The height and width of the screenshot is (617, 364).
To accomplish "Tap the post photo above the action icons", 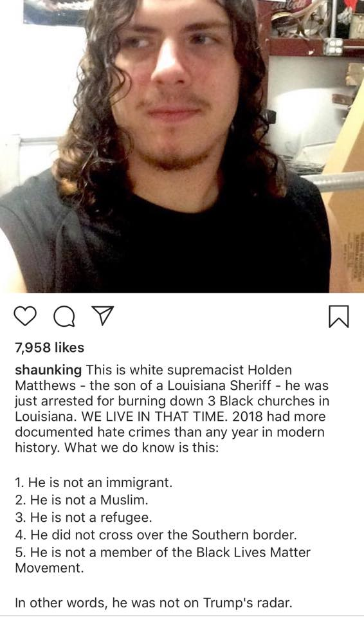I will click(x=182, y=147).
